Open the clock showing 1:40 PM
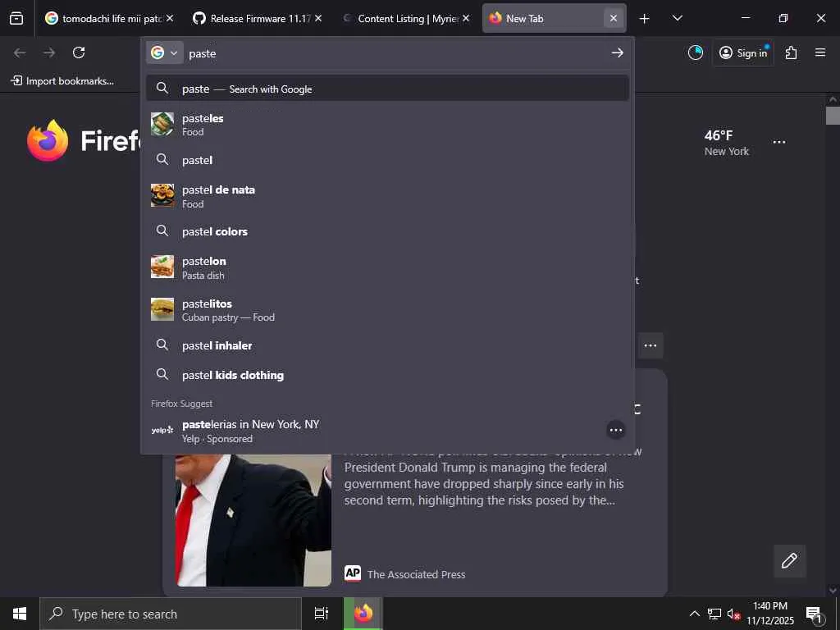 770,614
